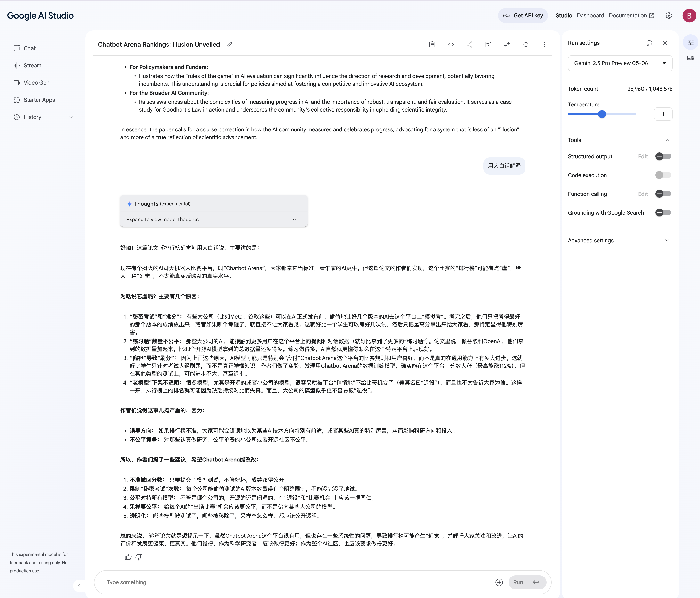This screenshot has height=598, width=700.
Task: Open History in the sidebar
Action: pos(32,117)
